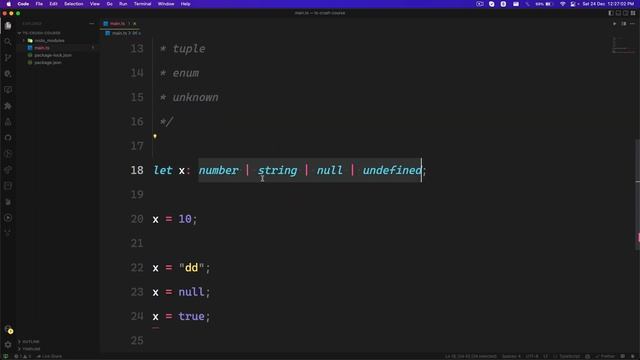Click the 'true' value on line 24

(x=191, y=316)
